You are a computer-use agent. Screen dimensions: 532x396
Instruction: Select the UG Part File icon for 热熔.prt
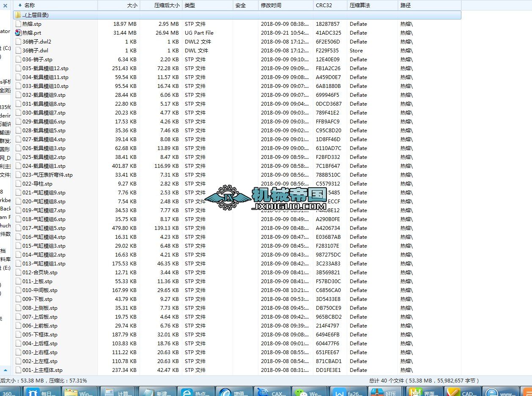(x=18, y=33)
